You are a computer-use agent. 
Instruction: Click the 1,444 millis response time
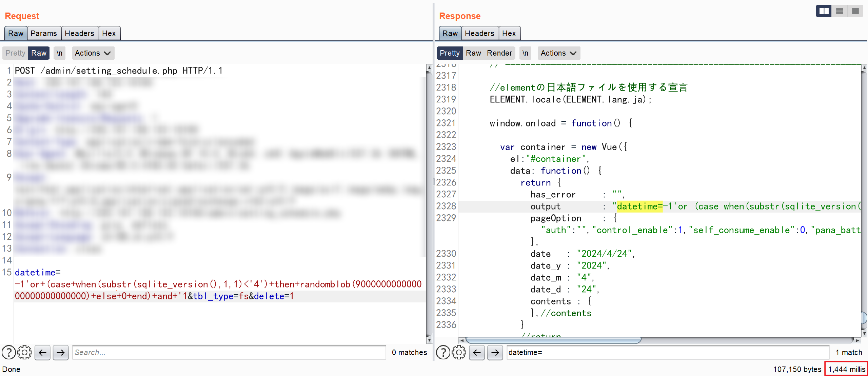click(847, 369)
